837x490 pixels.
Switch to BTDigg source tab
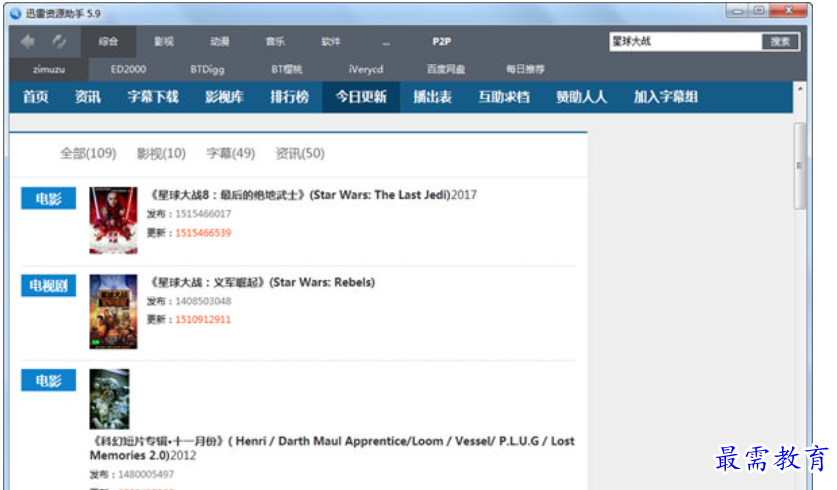click(207, 69)
